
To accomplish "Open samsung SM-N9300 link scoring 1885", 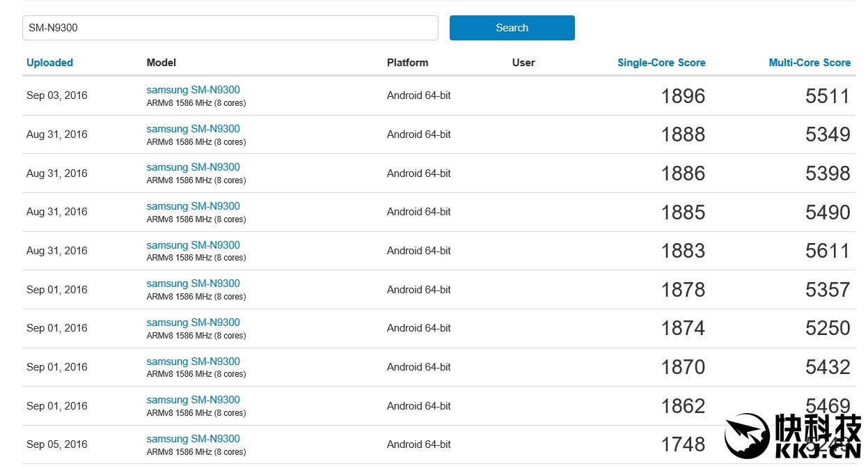I will click(x=193, y=206).
